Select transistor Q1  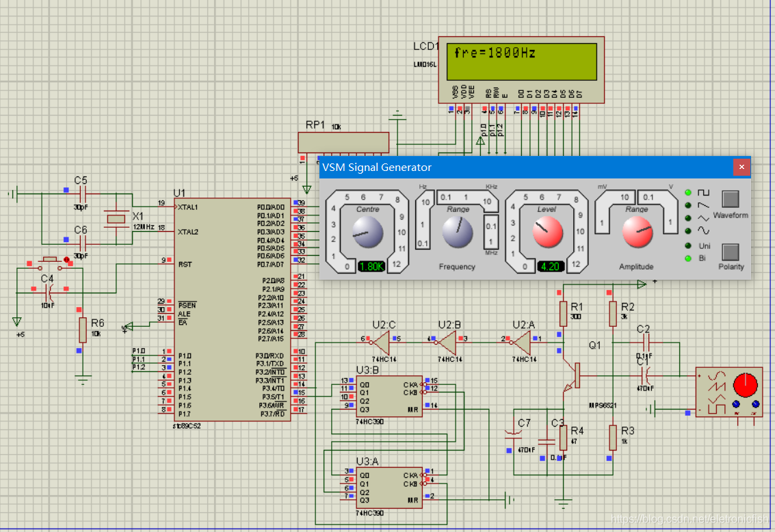(573, 376)
